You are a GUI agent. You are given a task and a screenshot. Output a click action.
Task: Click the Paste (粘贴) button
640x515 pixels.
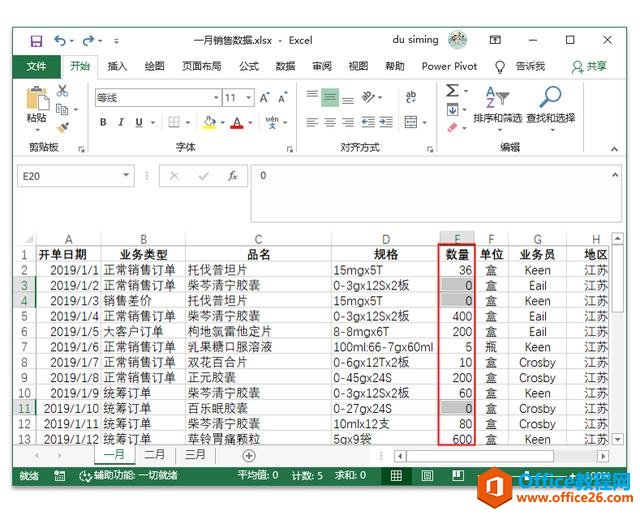pos(37,107)
